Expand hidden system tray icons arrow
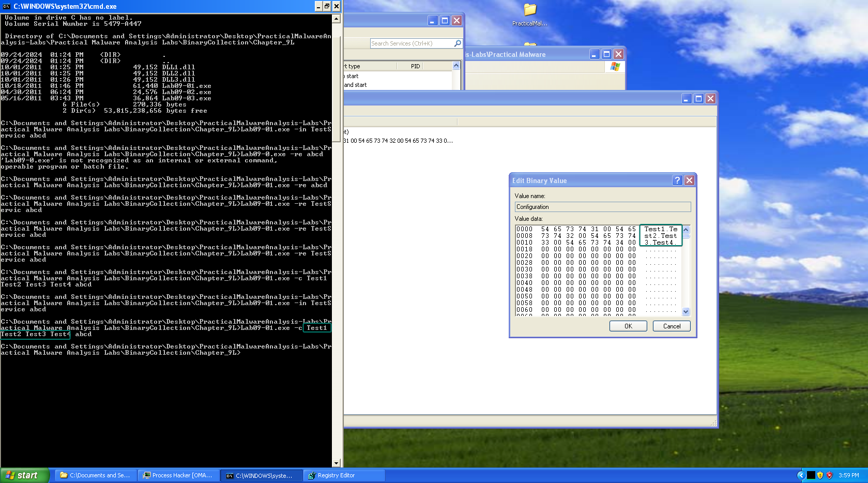 click(801, 475)
